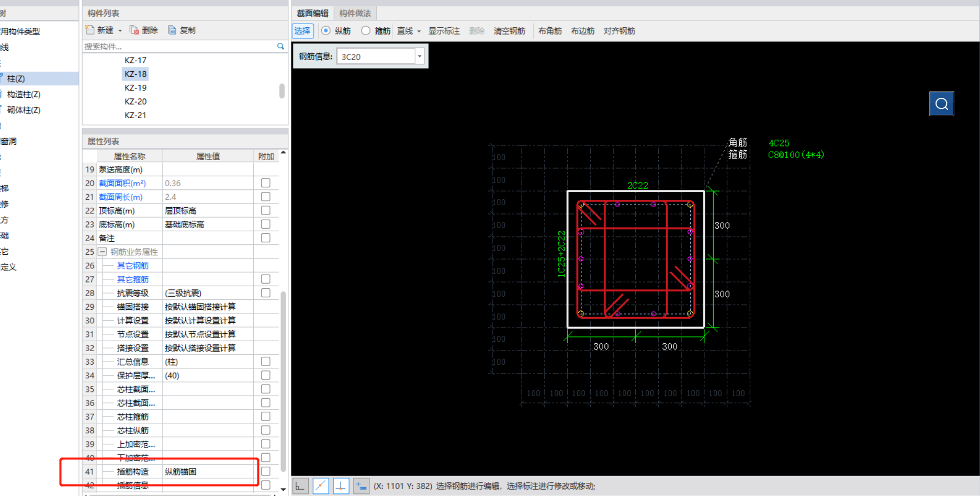Click the 插筋构造 value 纵筋锚固

click(181, 471)
